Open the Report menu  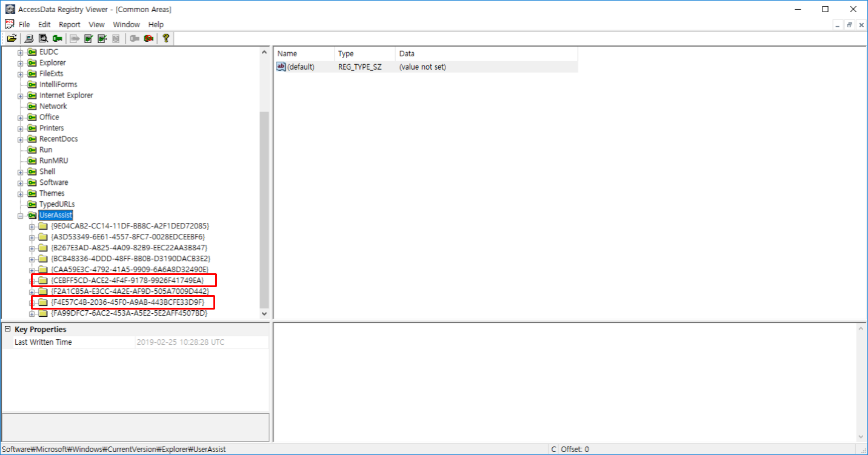(70, 24)
